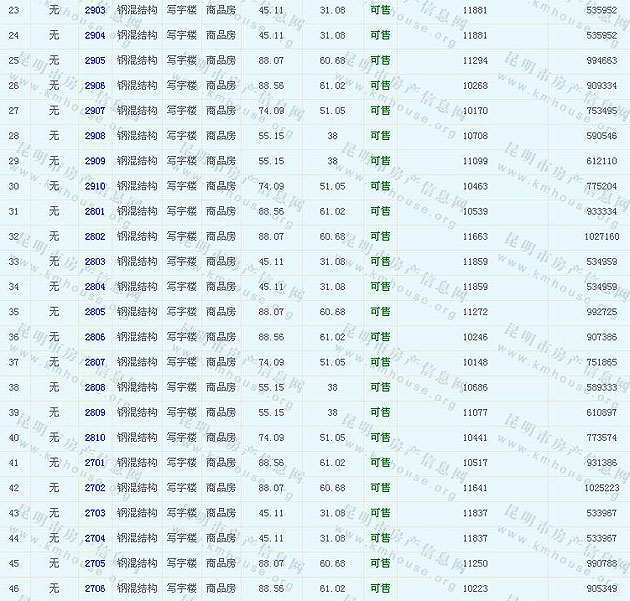Click room number 2908
630x601 pixels.
click(95, 135)
